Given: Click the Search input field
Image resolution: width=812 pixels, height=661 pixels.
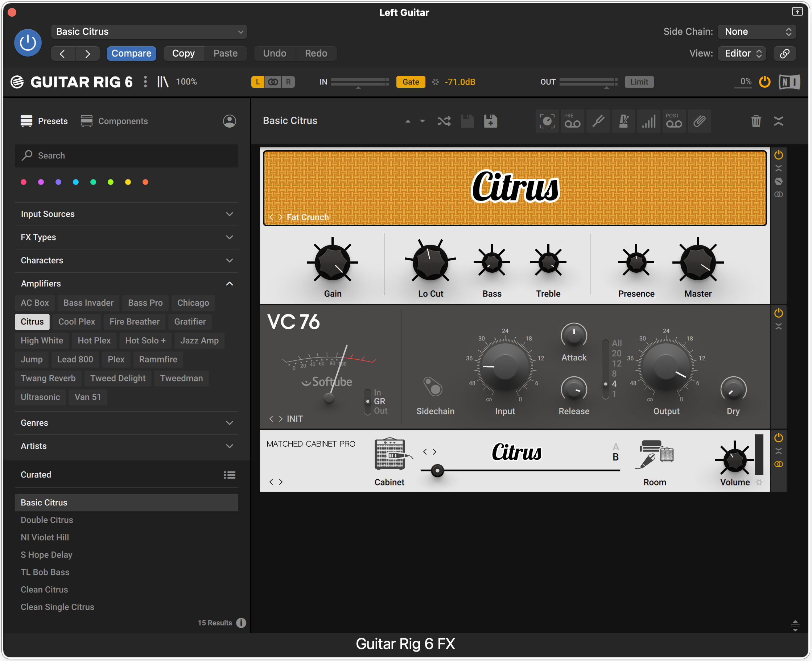Looking at the screenshot, I should pyautogui.click(x=127, y=155).
